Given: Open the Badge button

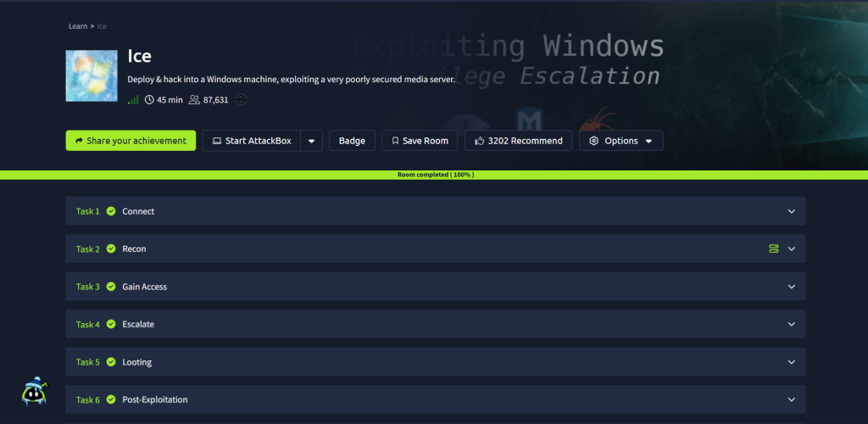Looking at the screenshot, I should point(352,141).
